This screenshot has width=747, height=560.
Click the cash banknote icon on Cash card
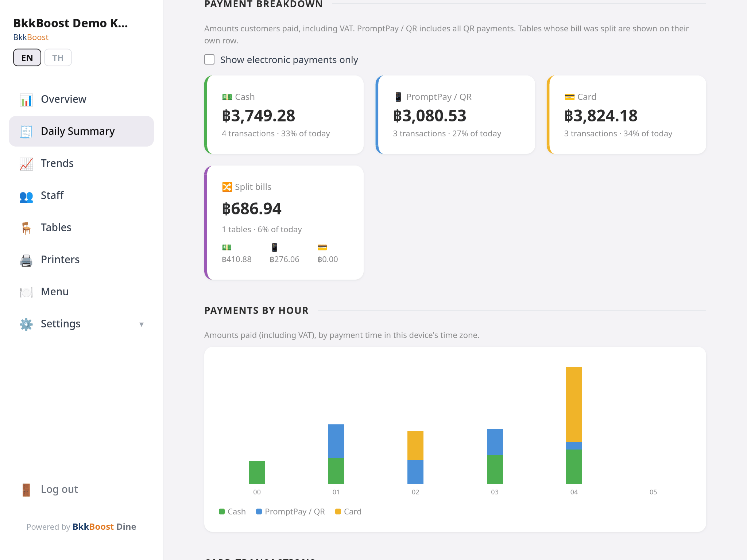(x=227, y=97)
